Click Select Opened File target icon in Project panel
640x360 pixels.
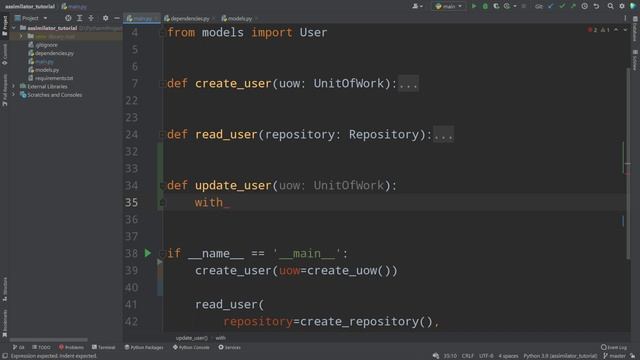click(x=68, y=18)
